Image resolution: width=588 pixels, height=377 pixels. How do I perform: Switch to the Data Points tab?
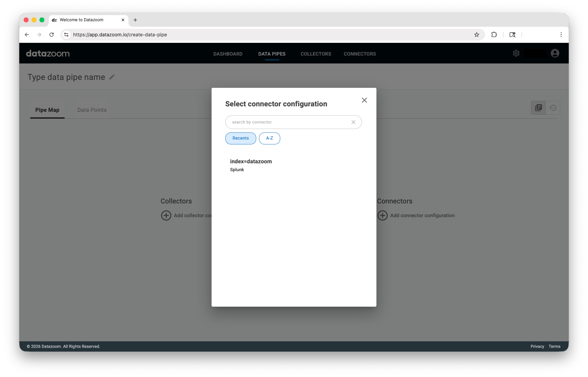[92, 110]
